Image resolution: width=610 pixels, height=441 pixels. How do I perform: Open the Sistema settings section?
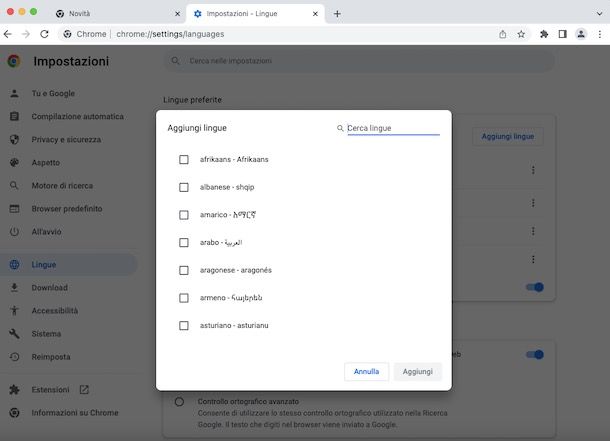point(46,334)
